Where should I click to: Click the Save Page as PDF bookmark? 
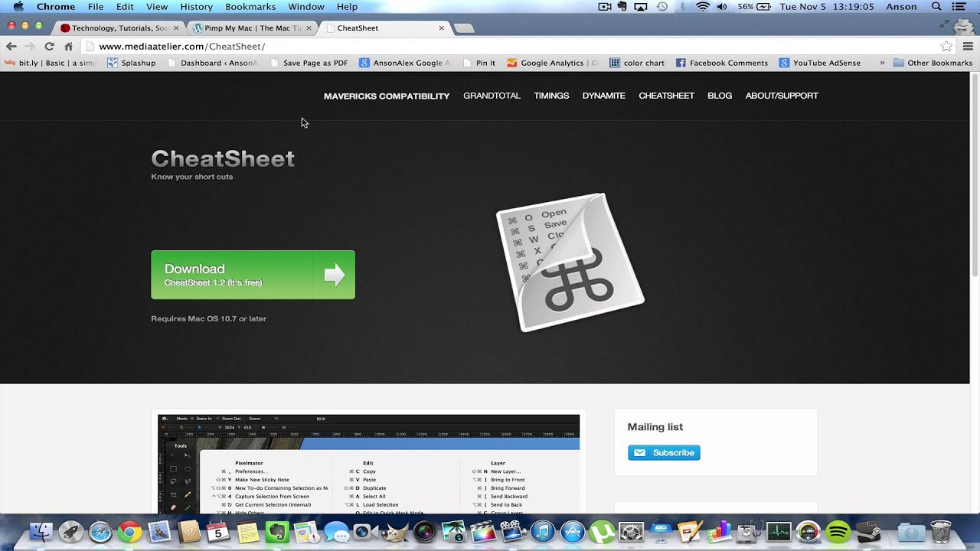click(309, 63)
